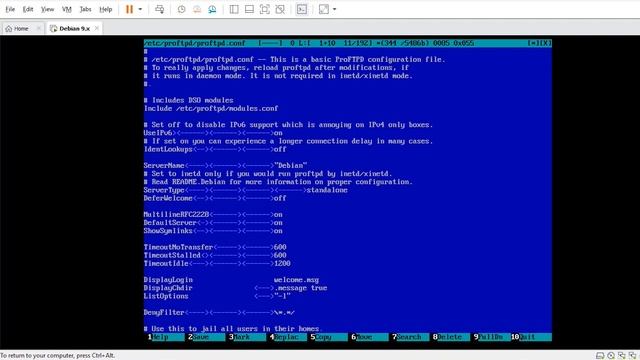Open the View menu
640x360 pixels.
(x=47, y=9)
